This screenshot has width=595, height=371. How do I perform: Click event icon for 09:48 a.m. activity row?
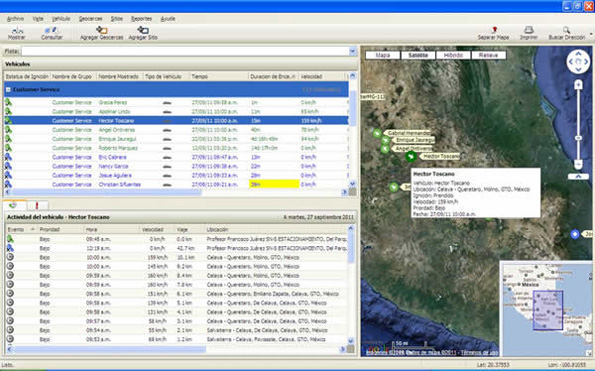[10, 239]
